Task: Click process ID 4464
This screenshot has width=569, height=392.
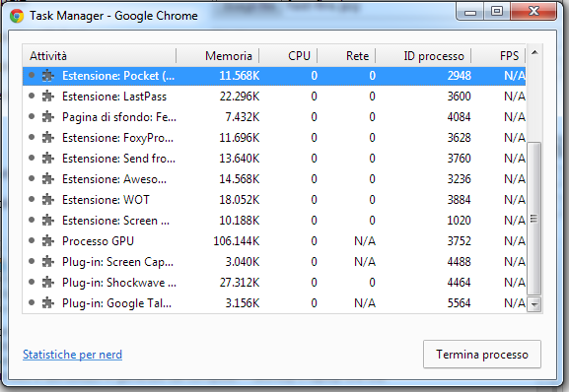Action: click(460, 283)
